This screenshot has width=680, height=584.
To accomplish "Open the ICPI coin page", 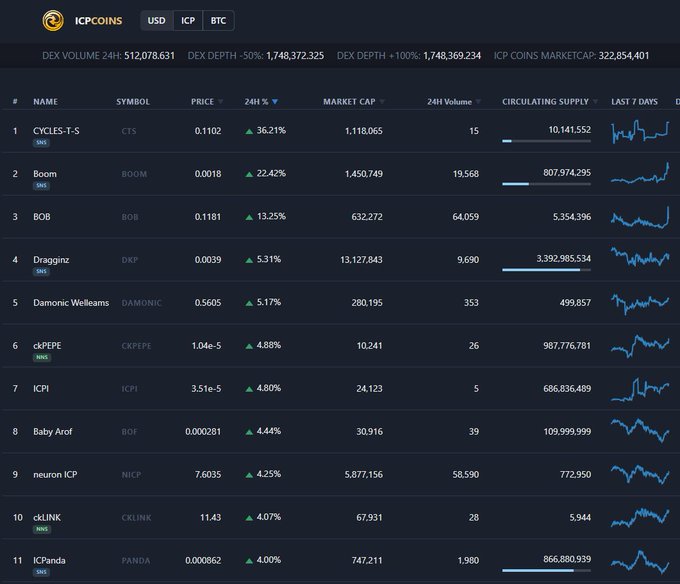I will click(x=41, y=388).
